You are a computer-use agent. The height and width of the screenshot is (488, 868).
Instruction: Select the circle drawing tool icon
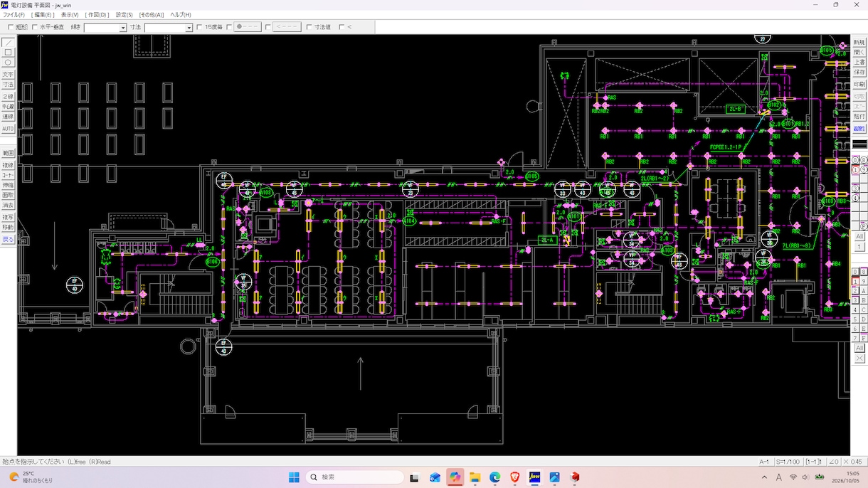8,63
